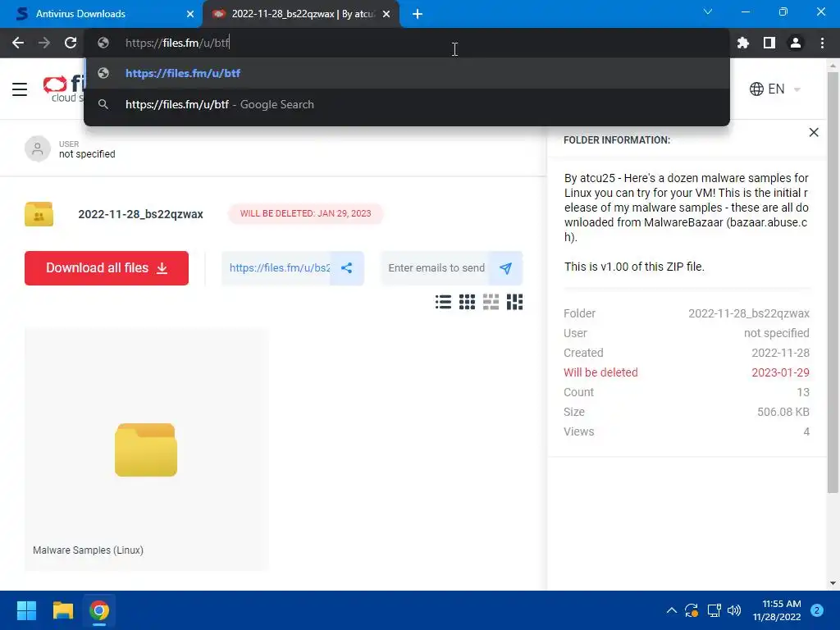Switch to list view layout
Screen dimensions: 840x630
coord(443,302)
